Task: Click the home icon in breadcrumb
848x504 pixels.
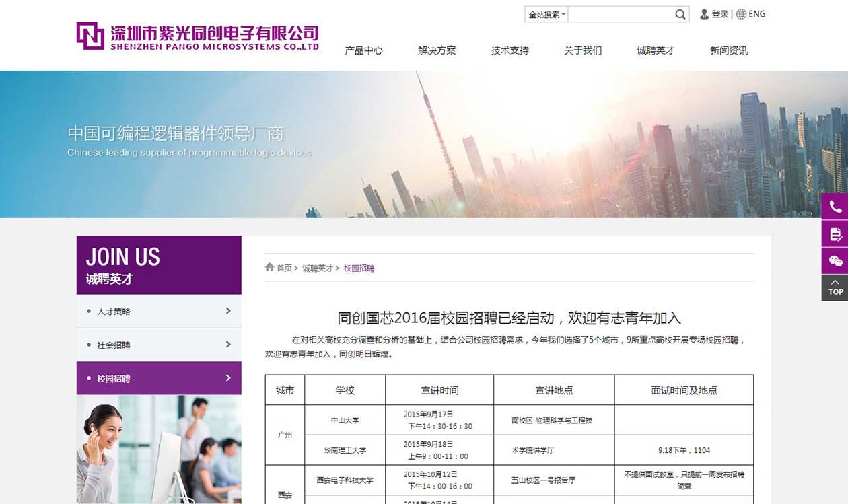Action: click(x=270, y=267)
